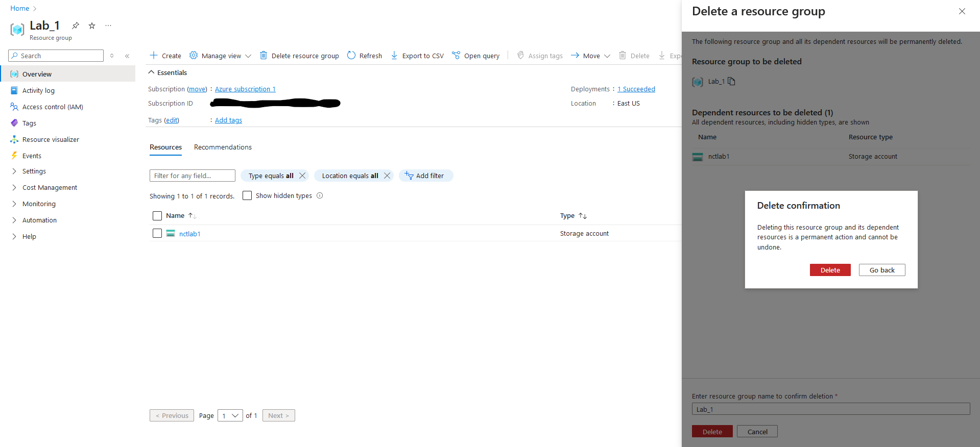Viewport: 980px width, 447px height.
Task: Mark Lab_1 as favorite with star icon
Action: pyautogui.click(x=92, y=26)
